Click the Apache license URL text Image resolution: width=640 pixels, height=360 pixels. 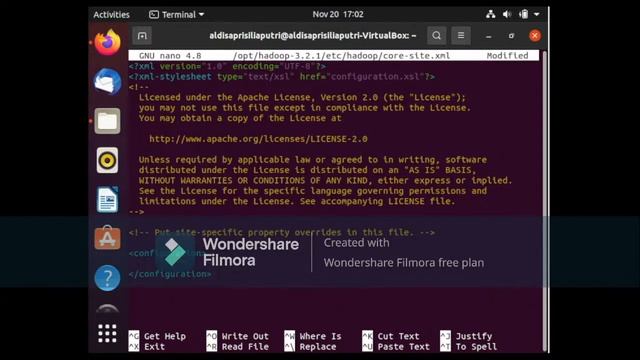pos(258,139)
